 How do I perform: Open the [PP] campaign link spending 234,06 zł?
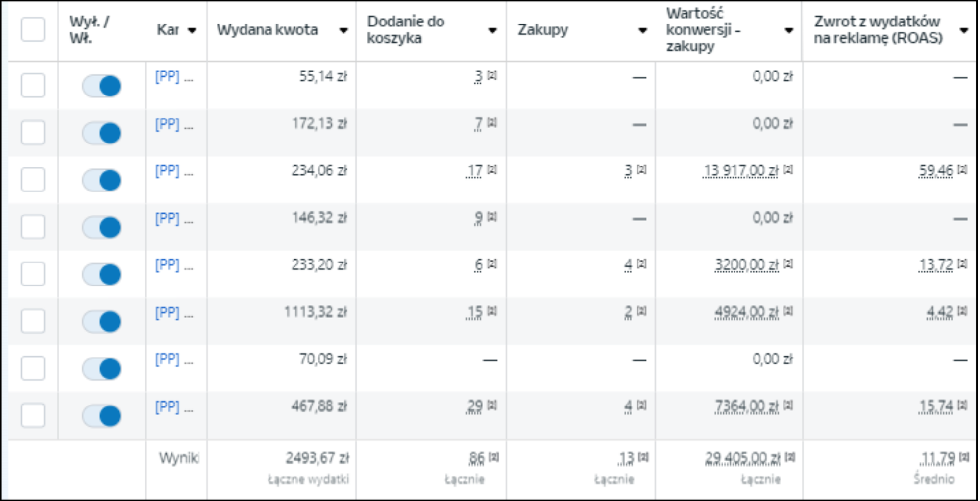point(168,170)
